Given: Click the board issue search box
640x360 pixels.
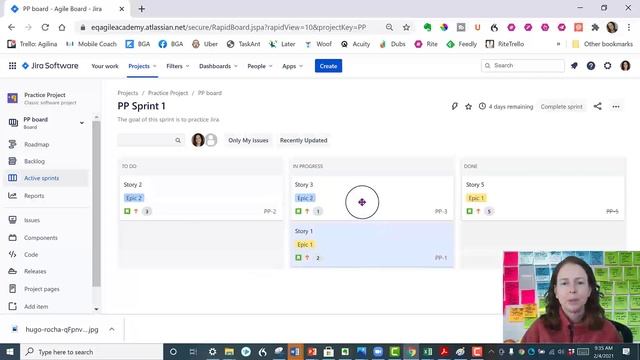Looking at the screenshot, I should 151,140.
